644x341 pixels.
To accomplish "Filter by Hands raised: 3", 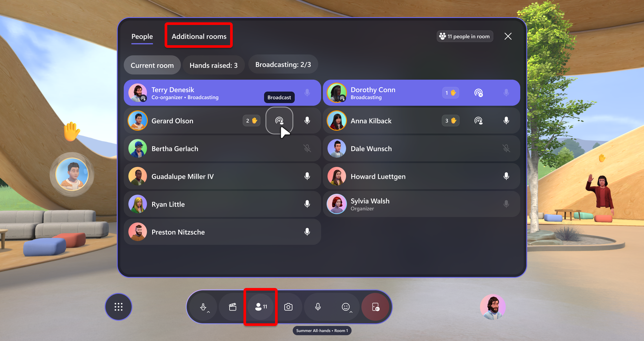I will coord(214,65).
